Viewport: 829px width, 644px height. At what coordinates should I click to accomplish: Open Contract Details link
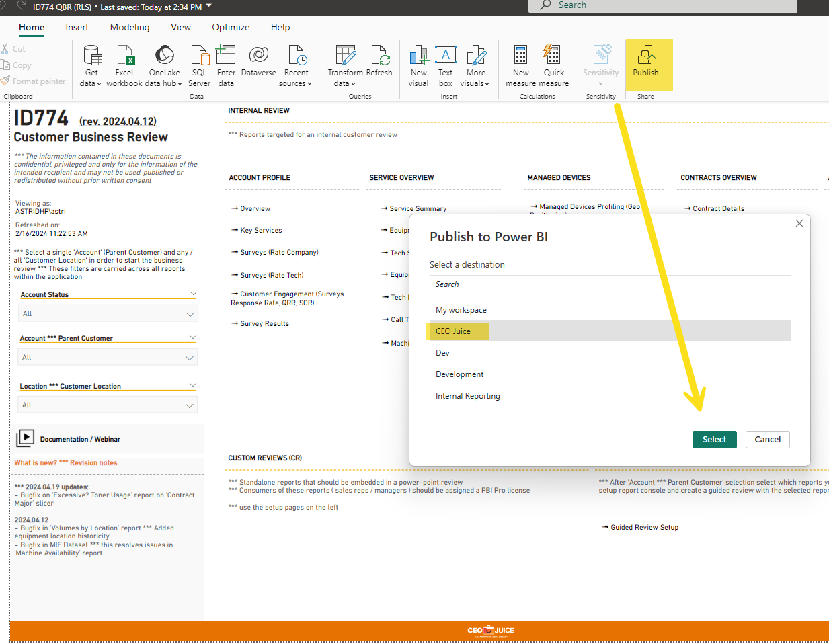point(714,208)
